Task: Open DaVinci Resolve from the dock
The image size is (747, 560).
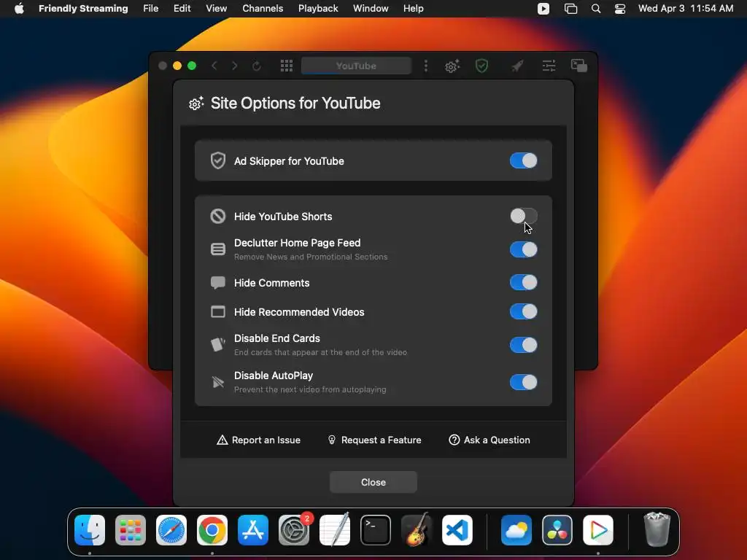Action: point(557,530)
